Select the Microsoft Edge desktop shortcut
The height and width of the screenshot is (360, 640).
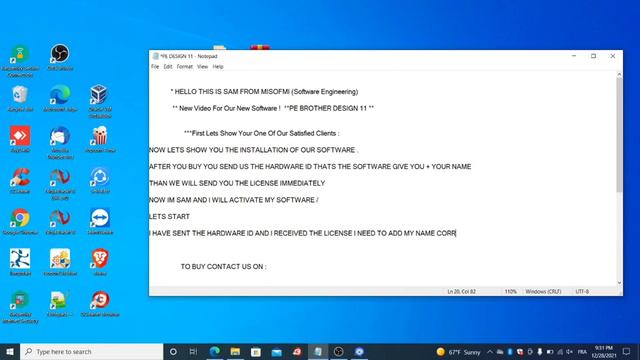point(60,98)
